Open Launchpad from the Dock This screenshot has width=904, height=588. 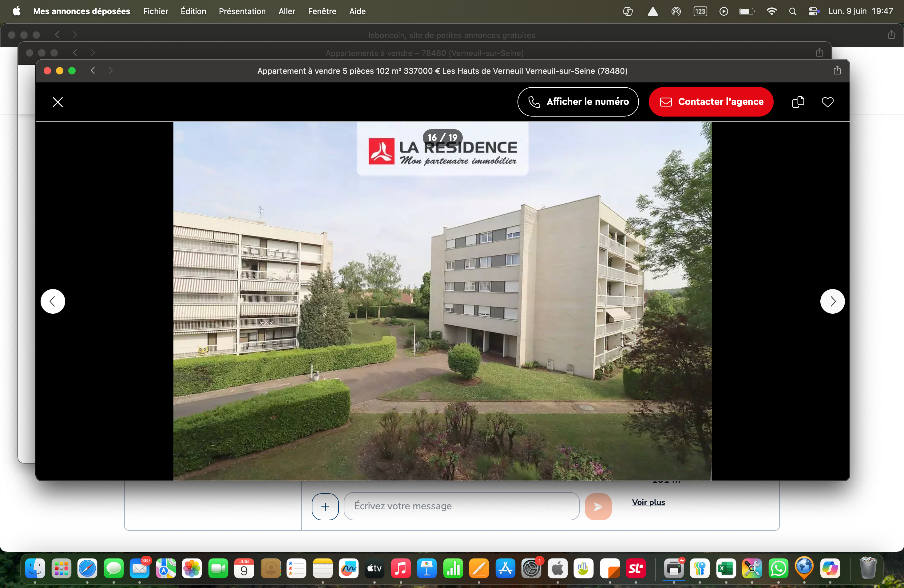click(x=61, y=568)
